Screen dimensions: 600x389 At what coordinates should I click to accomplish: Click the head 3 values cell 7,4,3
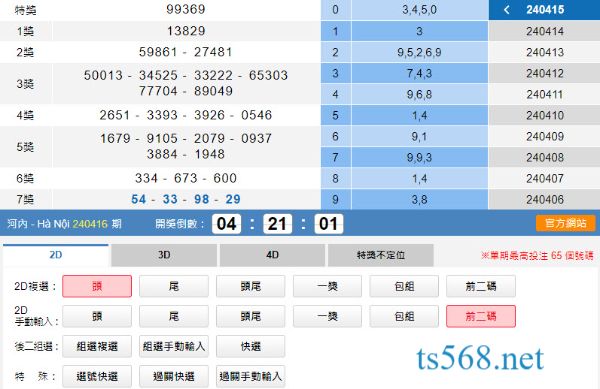(419, 73)
